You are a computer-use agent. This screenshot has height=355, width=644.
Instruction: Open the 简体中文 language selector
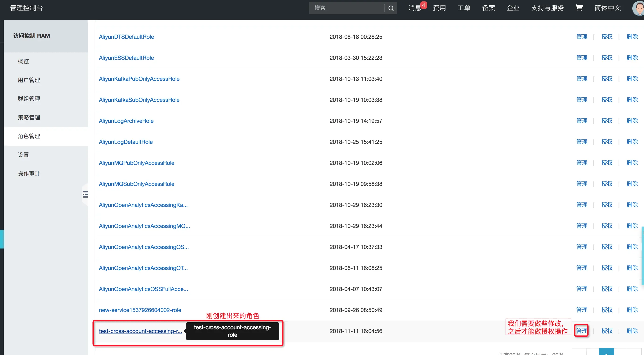pos(608,8)
